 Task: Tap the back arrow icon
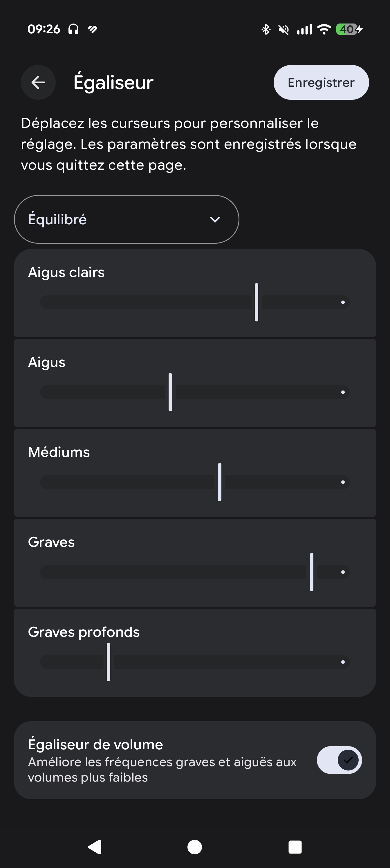click(38, 82)
